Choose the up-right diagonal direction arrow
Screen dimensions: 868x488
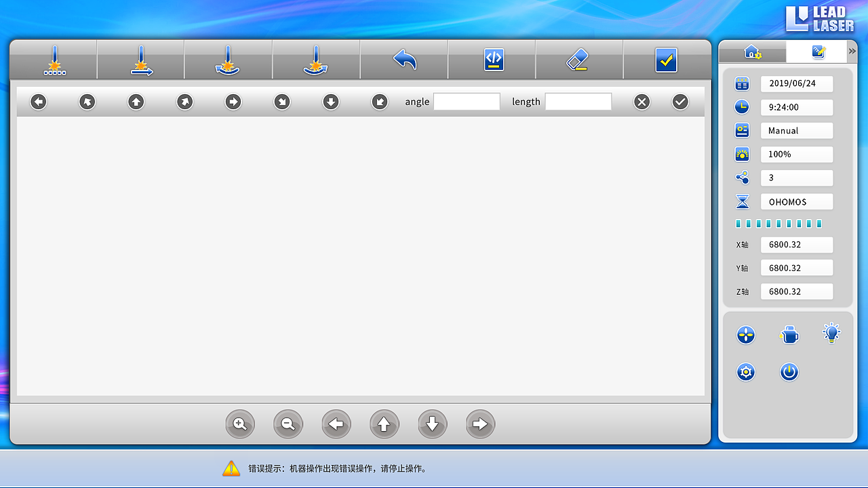pos(184,102)
